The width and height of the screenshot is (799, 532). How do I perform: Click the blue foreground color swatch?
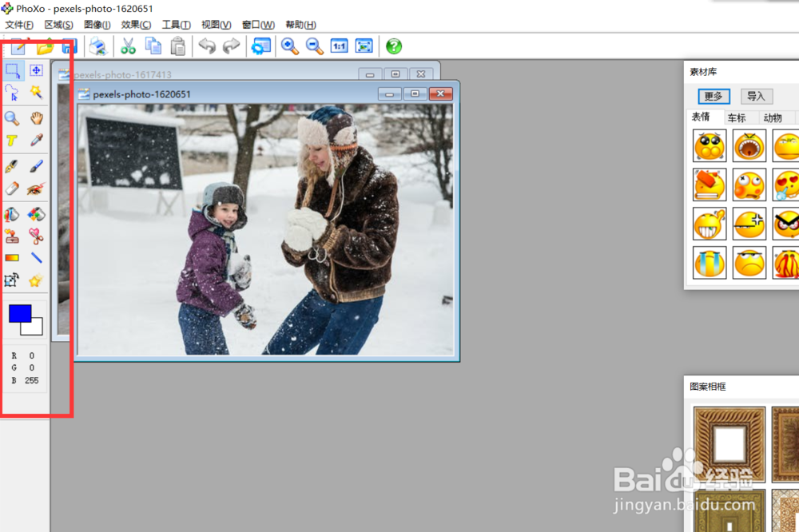20,313
